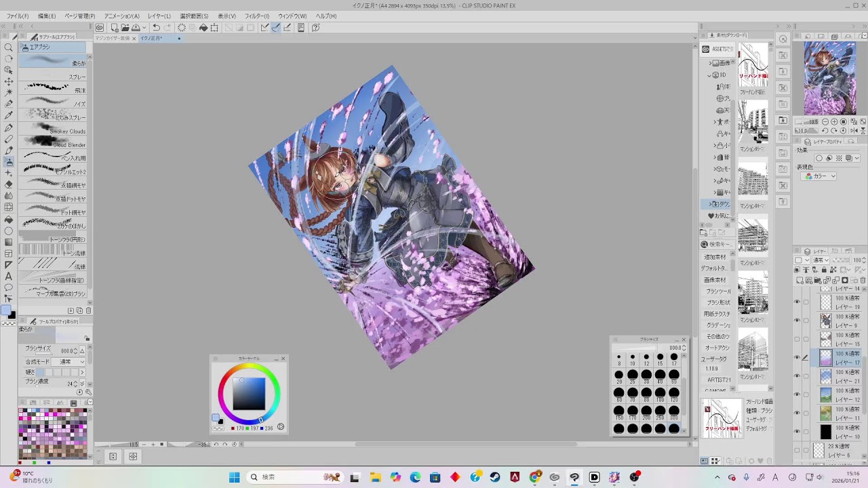Delete the sub tool with trash icon
Viewport: 868px width, 488px height.
(x=88, y=310)
